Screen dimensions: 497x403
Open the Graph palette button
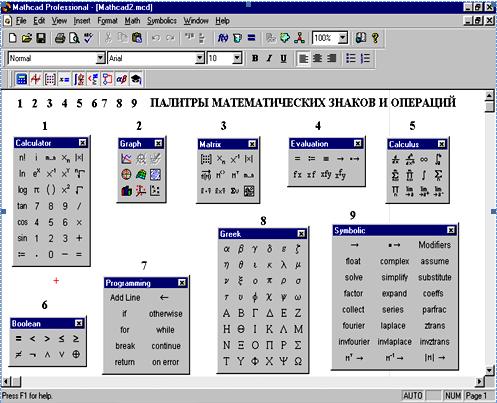pyautogui.click(x=36, y=79)
